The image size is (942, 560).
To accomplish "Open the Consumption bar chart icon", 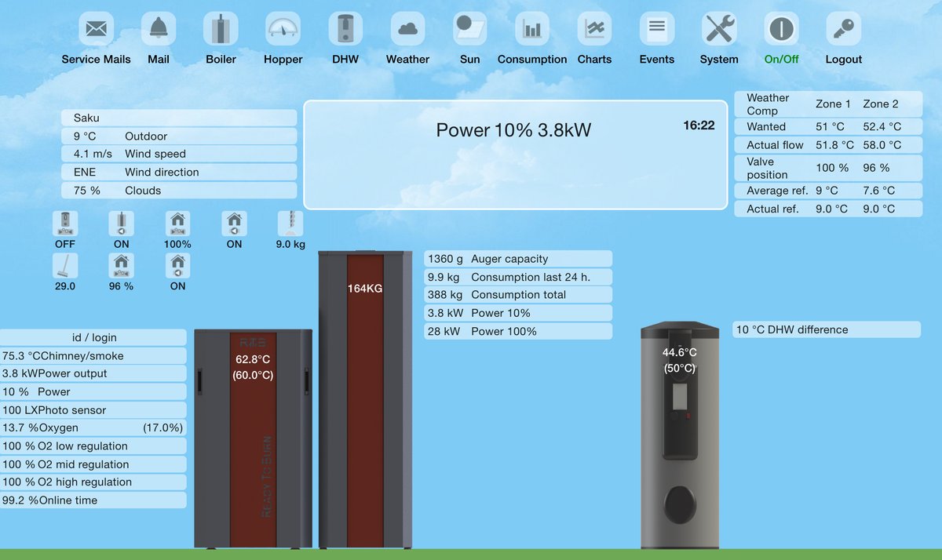I will pos(532,30).
